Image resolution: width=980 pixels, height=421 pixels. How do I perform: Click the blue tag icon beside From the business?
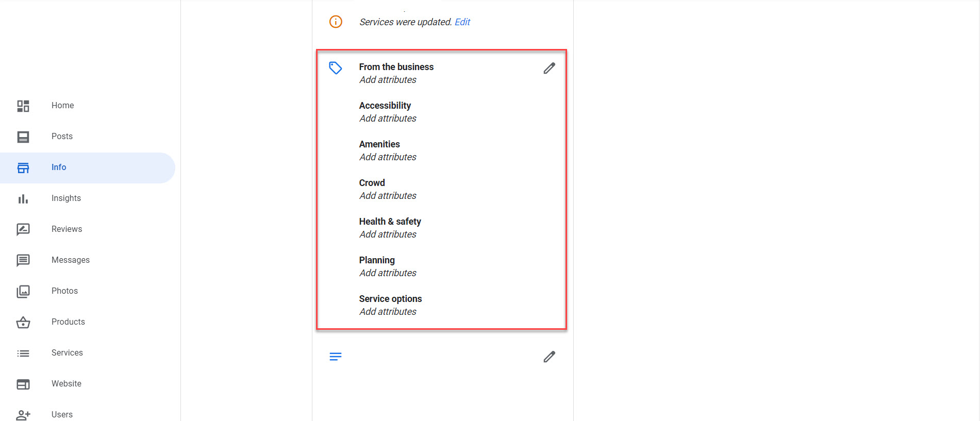click(336, 68)
